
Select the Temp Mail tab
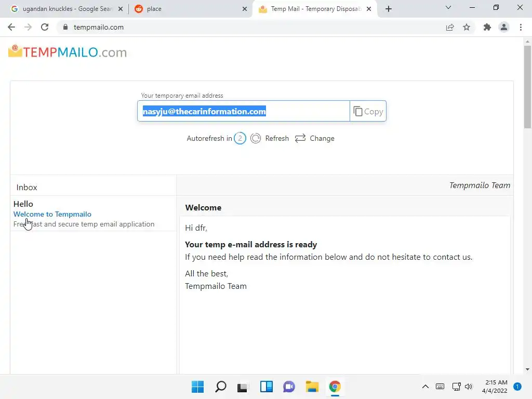(316, 9)
